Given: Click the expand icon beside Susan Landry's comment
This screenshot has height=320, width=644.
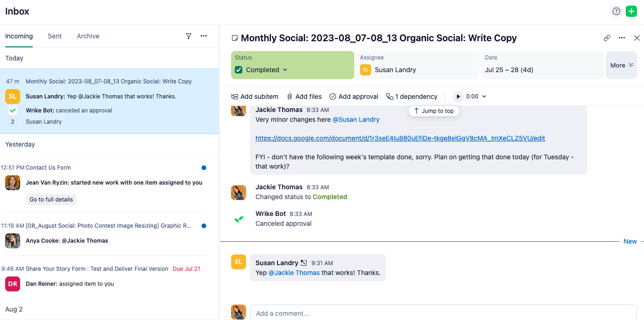Looking at the screenshot, I should (304, 263).
